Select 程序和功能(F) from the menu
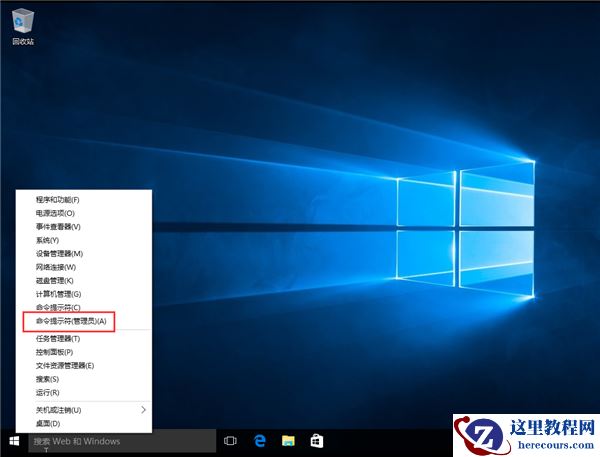600x457 pixels. pyautogui.click(x=84, y=200)
